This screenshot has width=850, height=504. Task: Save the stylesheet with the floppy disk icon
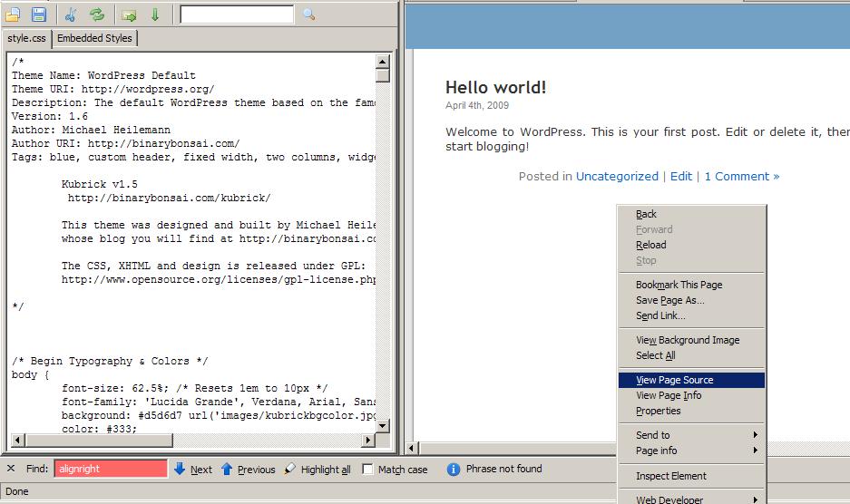[x=39, y=15]
